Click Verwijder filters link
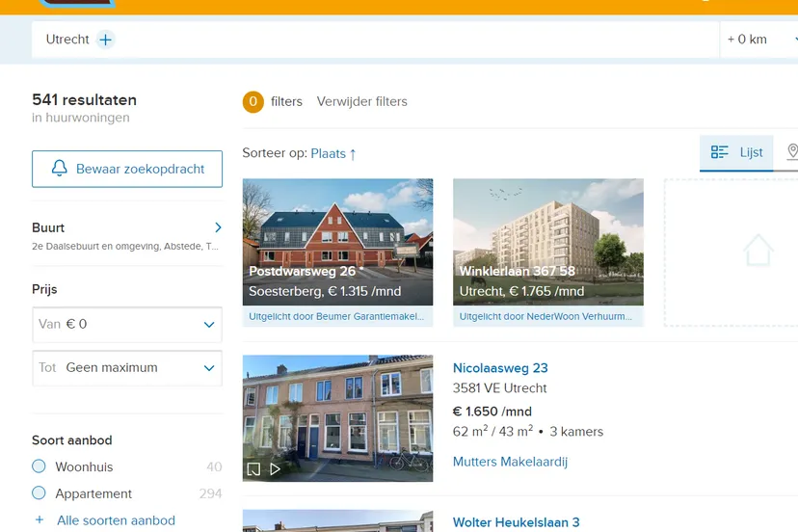The height and width of the screenshot is (532, 798). pos(362,101)
